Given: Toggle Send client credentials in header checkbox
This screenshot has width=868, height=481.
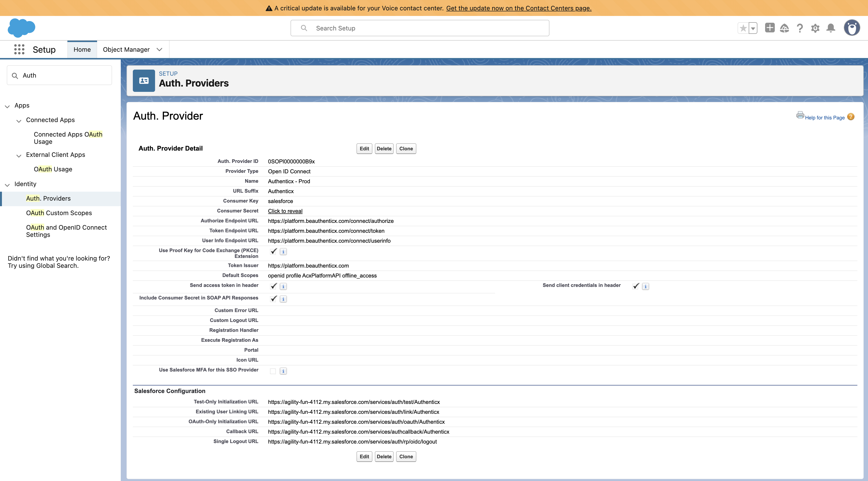Looking at the screenshot, I should tap(635, 286).
